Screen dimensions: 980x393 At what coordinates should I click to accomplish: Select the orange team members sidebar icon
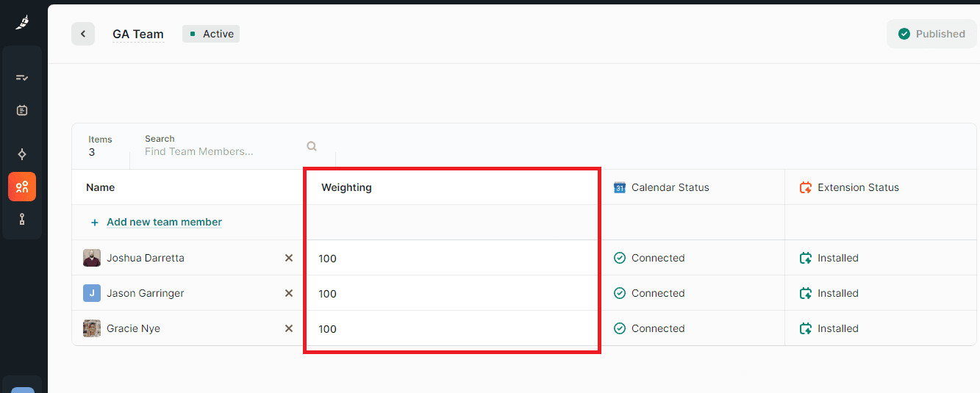click(22, 187)
